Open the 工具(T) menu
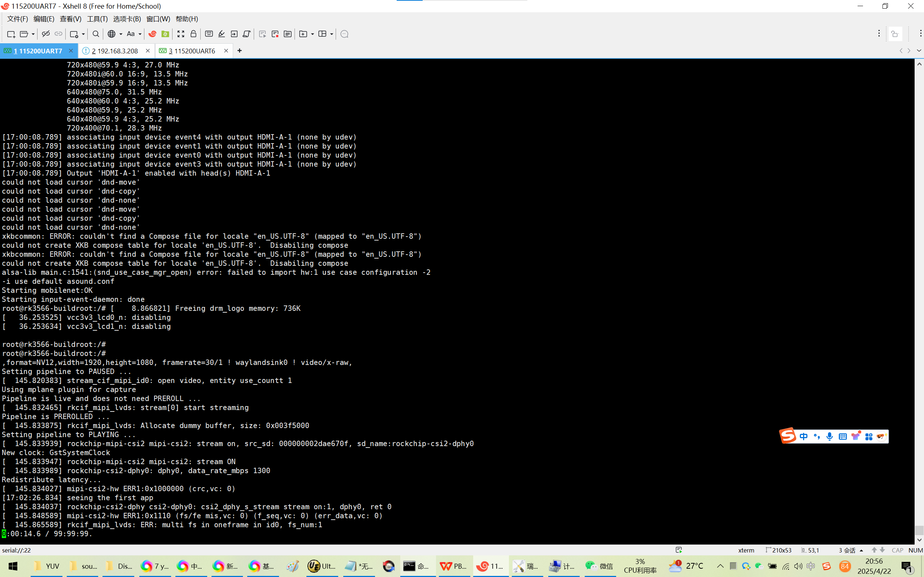Viewport: 924px width, 577px height. point(97,19)
